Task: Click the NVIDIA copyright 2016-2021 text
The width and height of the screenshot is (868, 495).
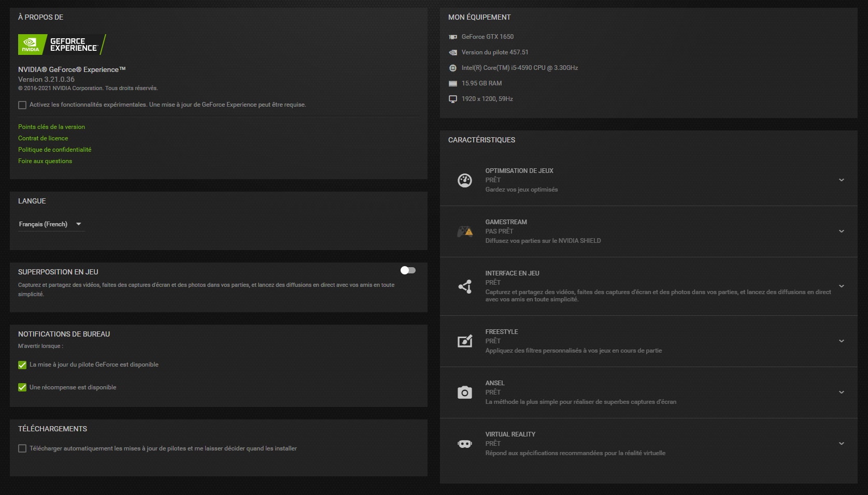Action: click(x=88, y=88)
